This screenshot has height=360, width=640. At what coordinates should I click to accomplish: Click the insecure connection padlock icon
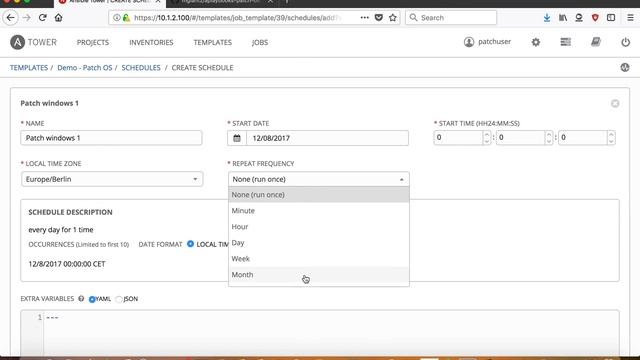126,18
